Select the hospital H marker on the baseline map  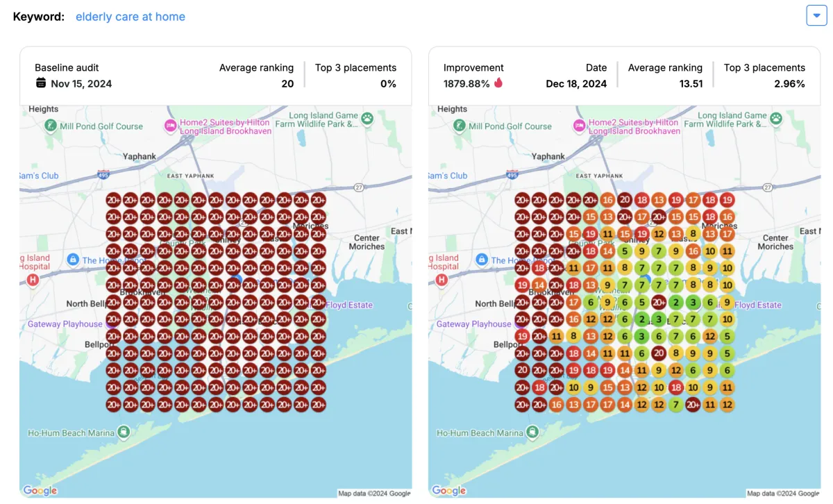32,280
